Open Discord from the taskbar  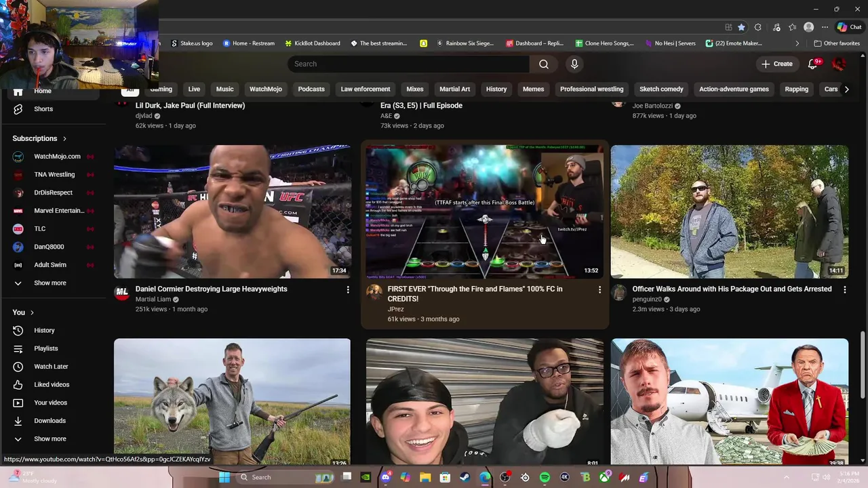[386, 477]
